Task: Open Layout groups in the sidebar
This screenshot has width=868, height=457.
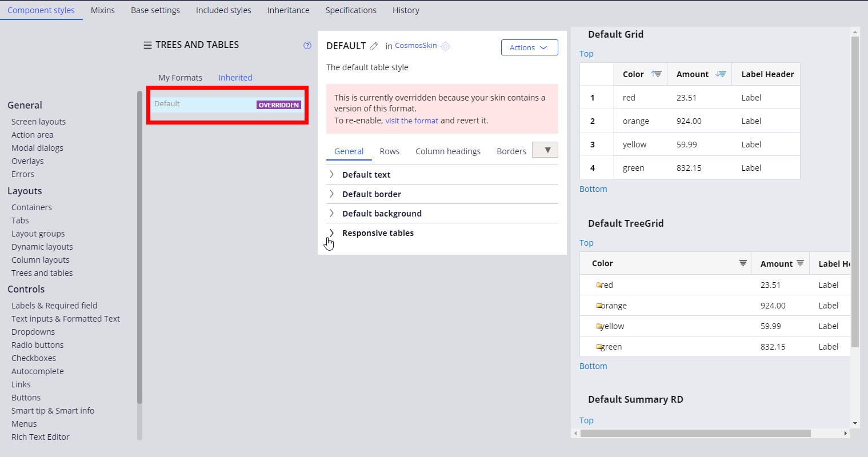Action: 38,234
